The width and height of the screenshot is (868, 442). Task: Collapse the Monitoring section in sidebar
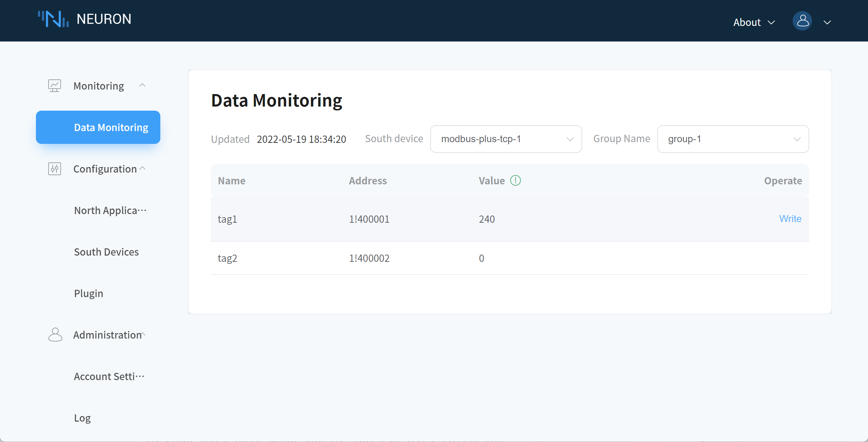click(142, 85)
